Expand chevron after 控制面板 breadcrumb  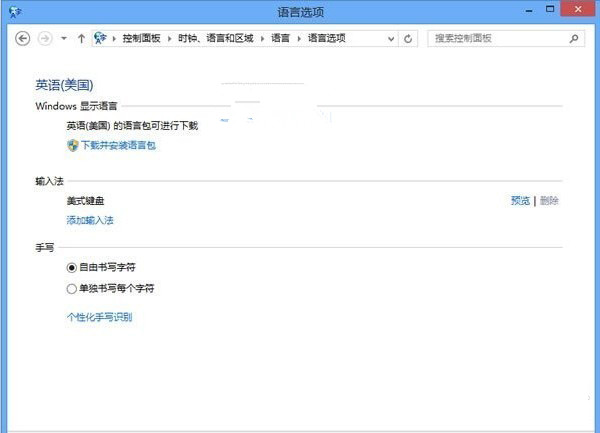[169, 39]
